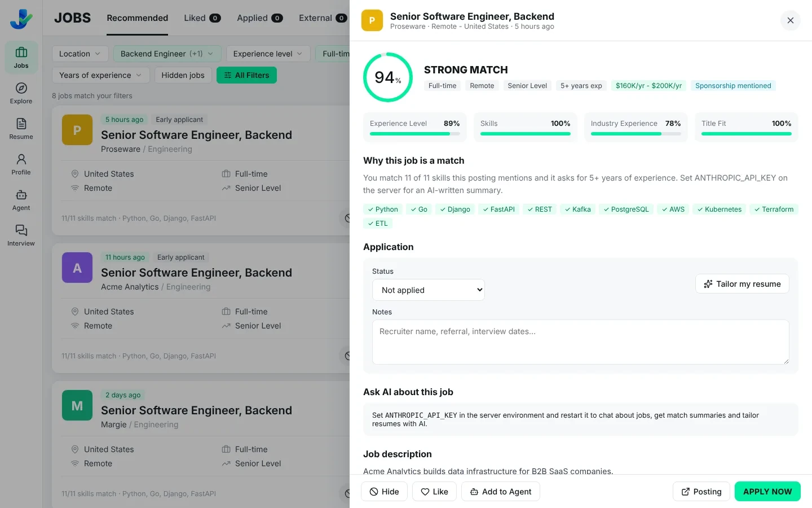Close the job detail panel
The height and width of the screenshot is (508, 812).
(790, 20)
